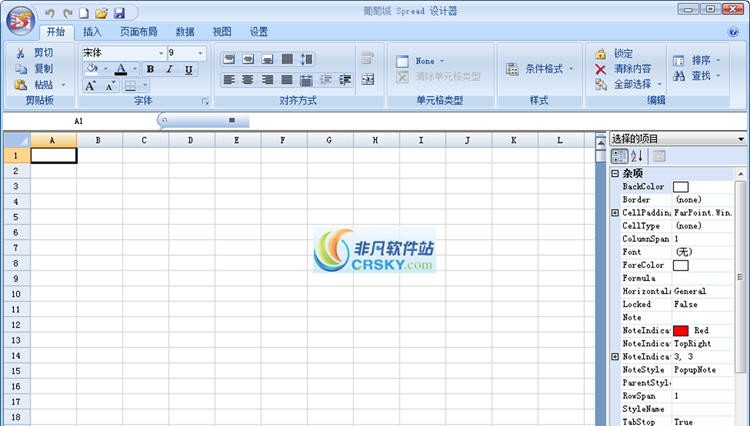Click the BackColor property swatch
The image size is (750, 426).
[x=680, y=187]
